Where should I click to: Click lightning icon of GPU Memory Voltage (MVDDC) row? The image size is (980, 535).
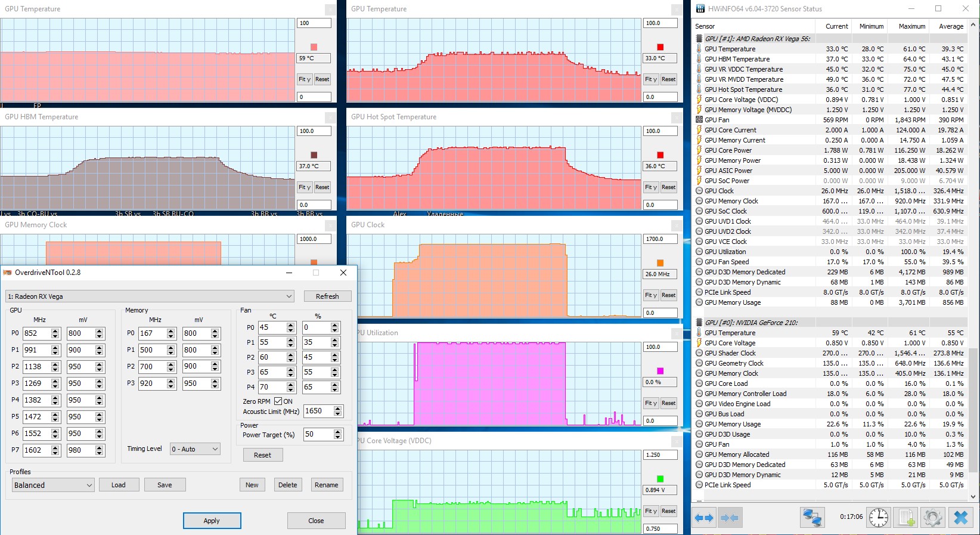(x=699, y=110)
